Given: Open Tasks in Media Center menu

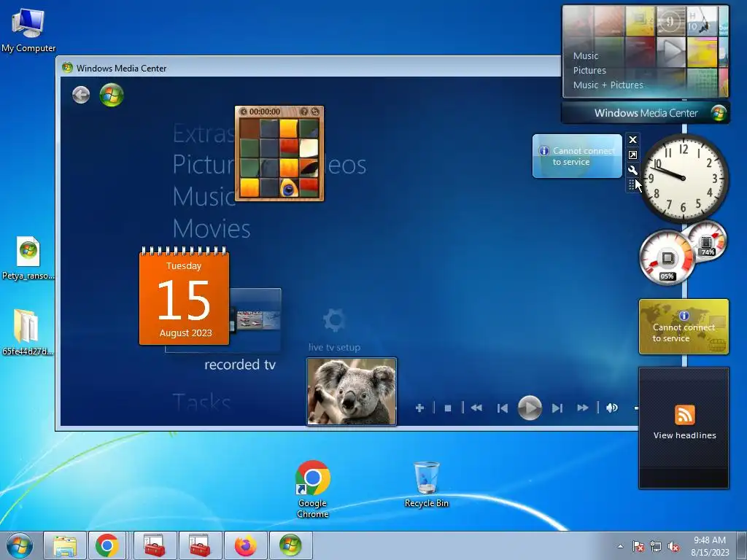Looking at the screenshot, I should pos(201,402).
